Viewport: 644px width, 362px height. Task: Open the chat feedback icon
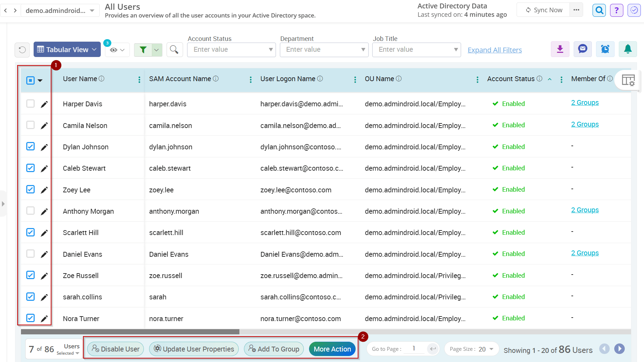click(x=582, y=49)
